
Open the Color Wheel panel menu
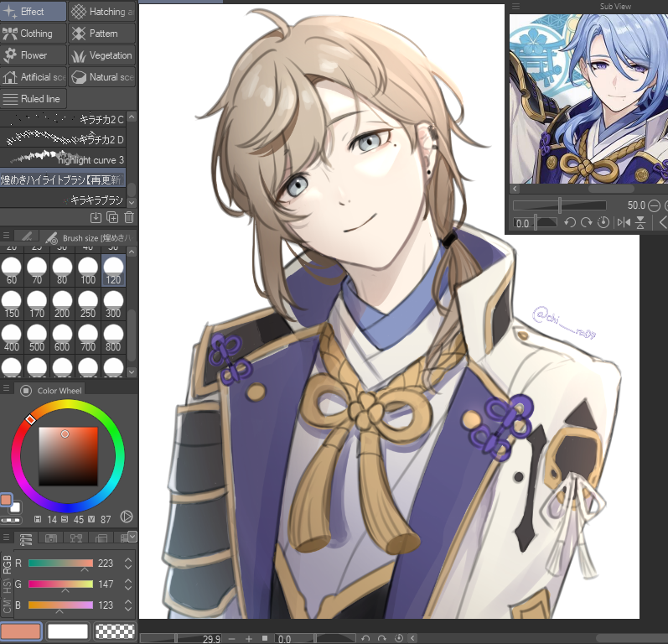pyautogui.click(x=6, y=388)
